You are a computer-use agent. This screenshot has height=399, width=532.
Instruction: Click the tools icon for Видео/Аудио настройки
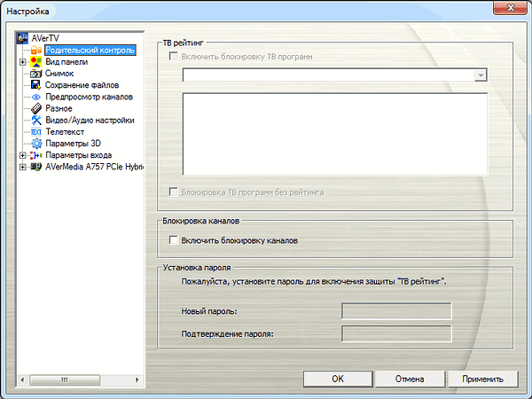coord(36,120)
